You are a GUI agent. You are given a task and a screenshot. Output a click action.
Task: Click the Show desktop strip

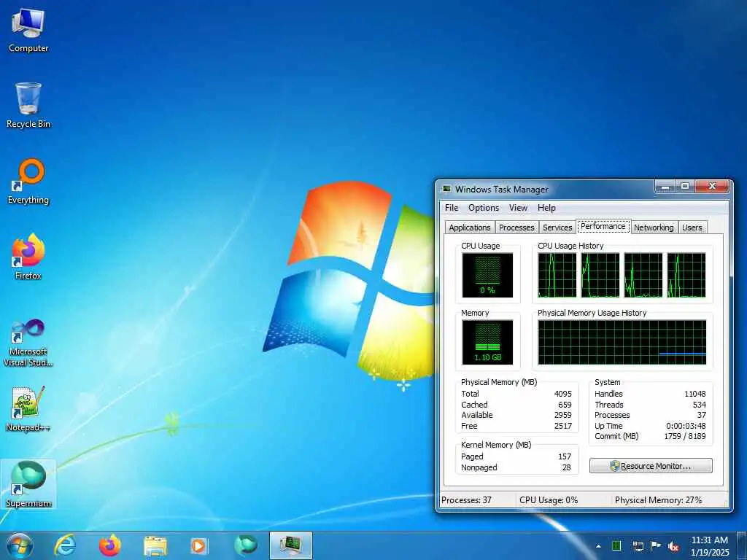point(742,545)
